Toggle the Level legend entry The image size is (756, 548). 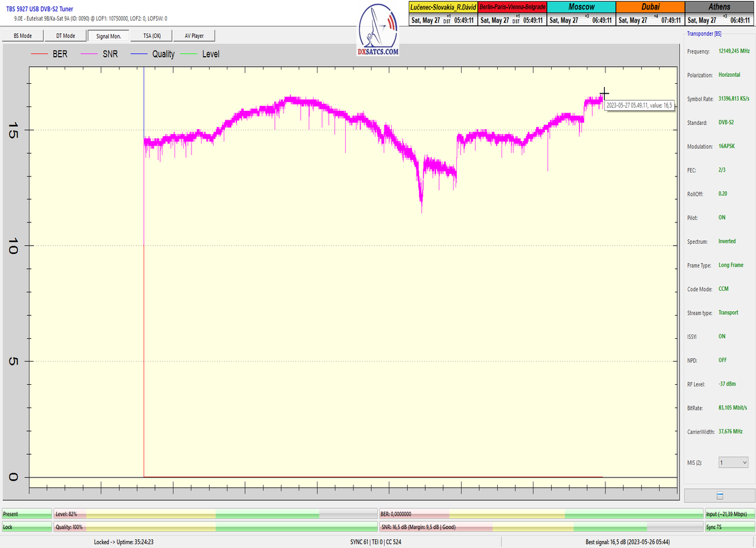(x=200, y=54)
